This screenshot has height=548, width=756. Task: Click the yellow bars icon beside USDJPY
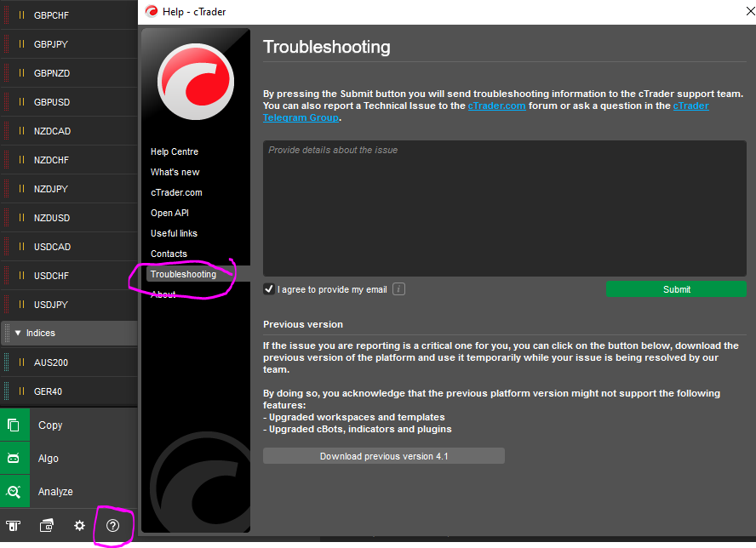pyautogui.click(x=21, y=304)
